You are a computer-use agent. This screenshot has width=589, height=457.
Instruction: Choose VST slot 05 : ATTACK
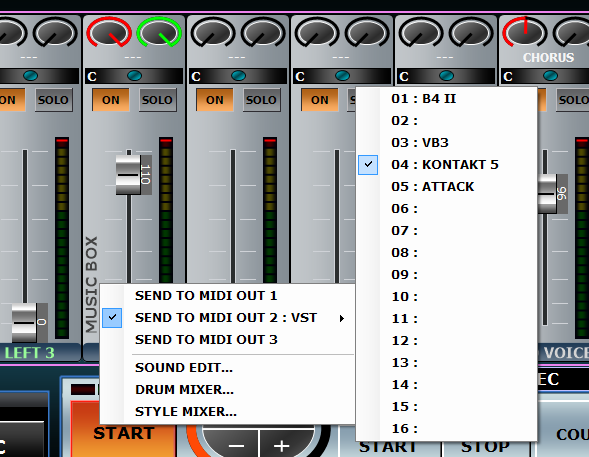point(446,187)
